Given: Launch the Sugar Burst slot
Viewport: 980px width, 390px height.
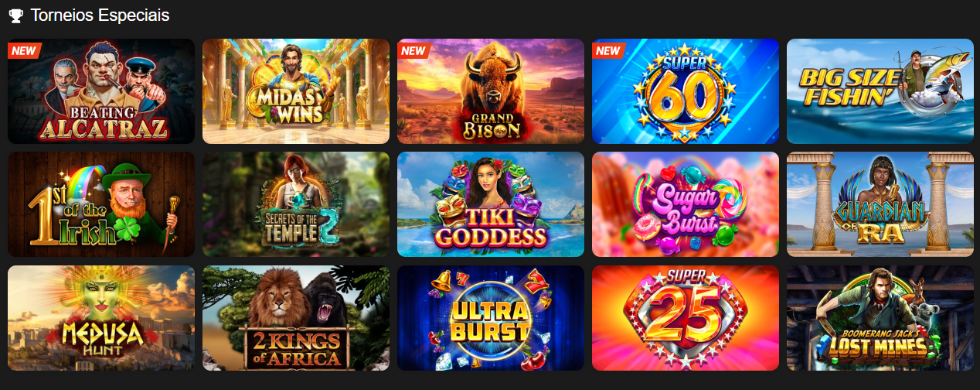Looking at the screenshot, I should 686,204.
